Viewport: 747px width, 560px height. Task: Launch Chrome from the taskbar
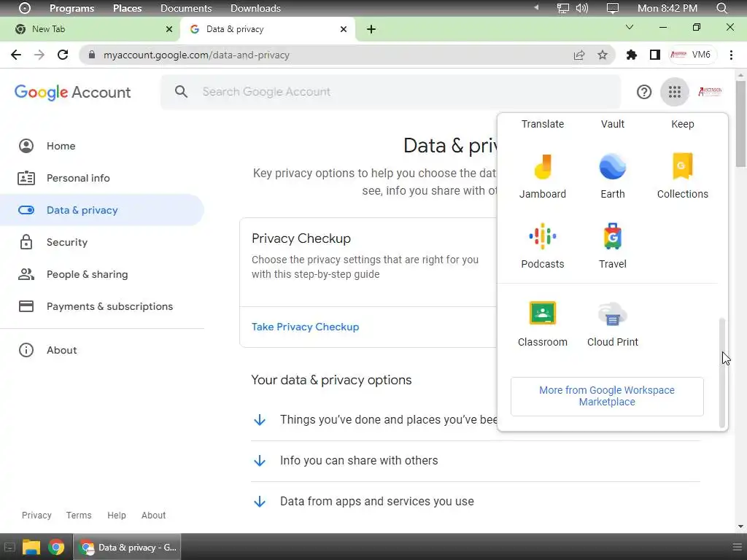[x=56, y=547]
